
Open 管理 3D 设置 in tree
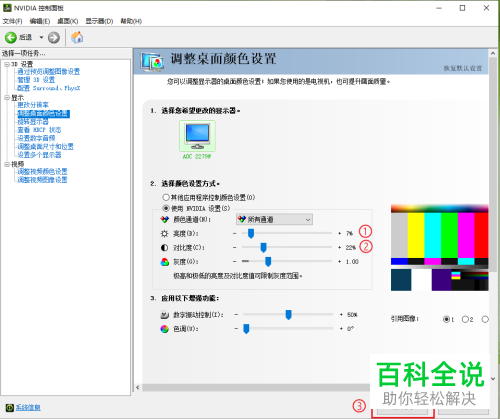pos(36,80)
